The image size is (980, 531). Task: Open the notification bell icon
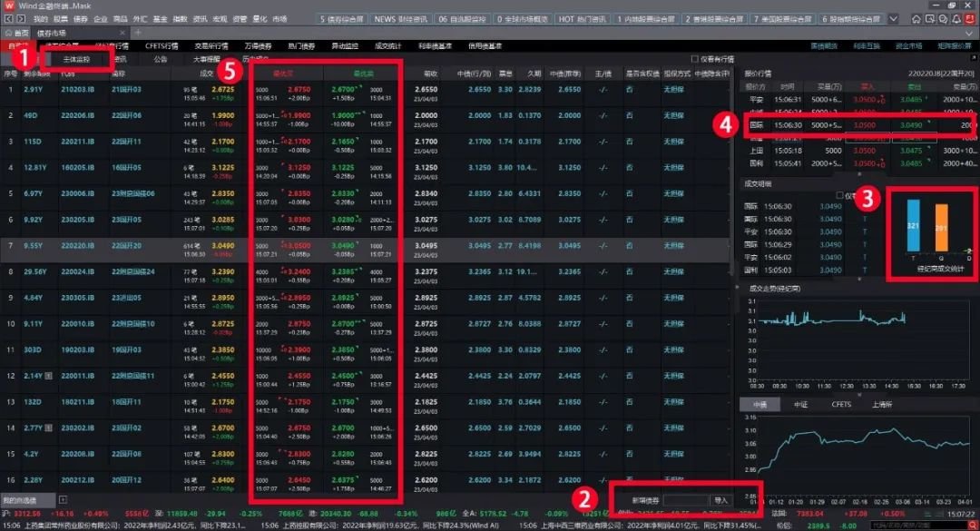956,19
